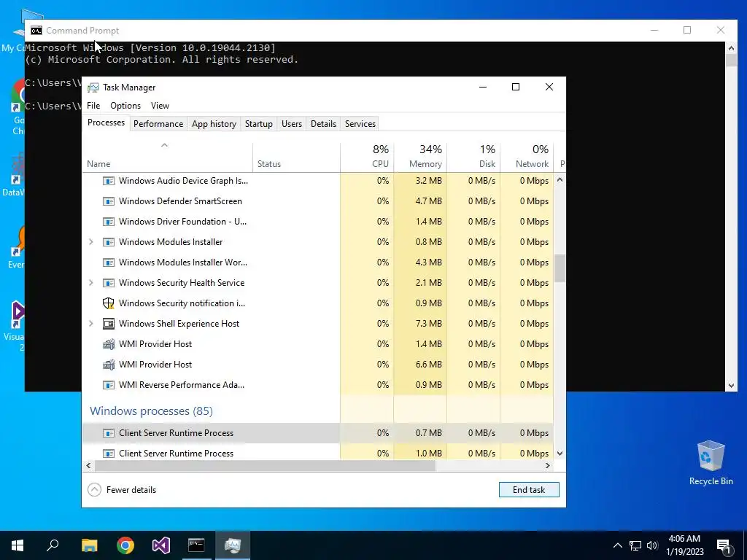
Task: Launch Google Chrome from the taskbar
Action: point(125,545)
